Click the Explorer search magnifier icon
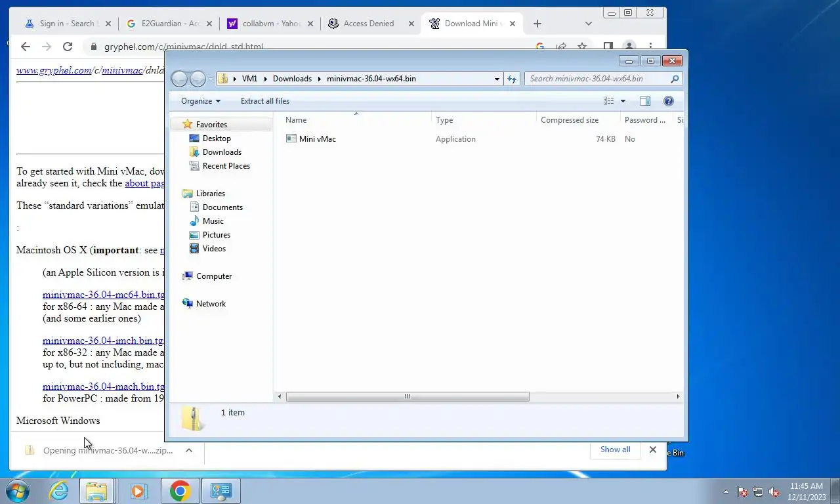This screenshot has height=504, width=840. (675, 79)
